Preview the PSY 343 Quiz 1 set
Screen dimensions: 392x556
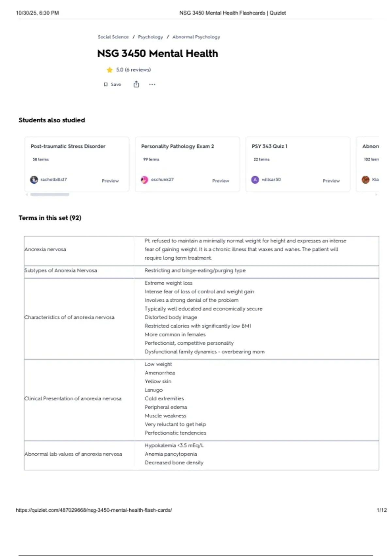tap(331, 181)
